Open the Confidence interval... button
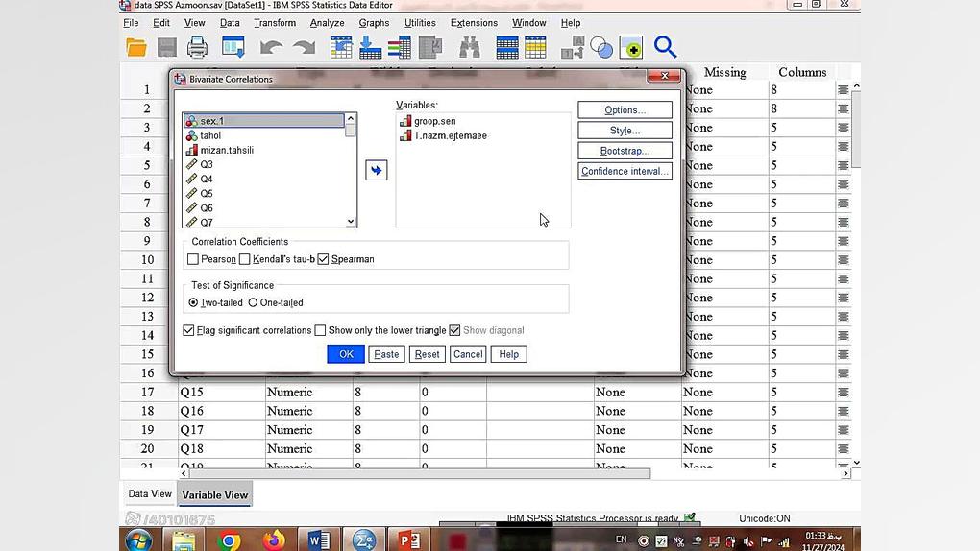The height and width of the screenshot is (551, 980). point(625,171)
